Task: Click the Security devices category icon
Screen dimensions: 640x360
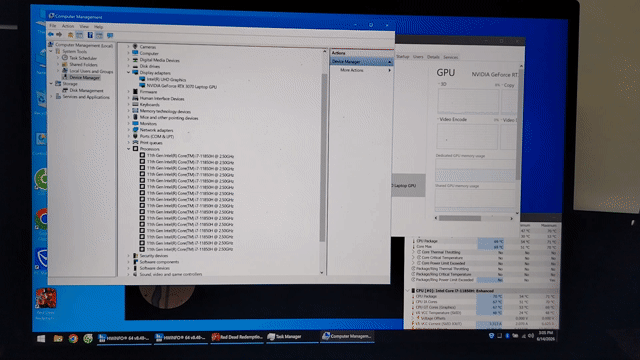Action: coord(135,256)
